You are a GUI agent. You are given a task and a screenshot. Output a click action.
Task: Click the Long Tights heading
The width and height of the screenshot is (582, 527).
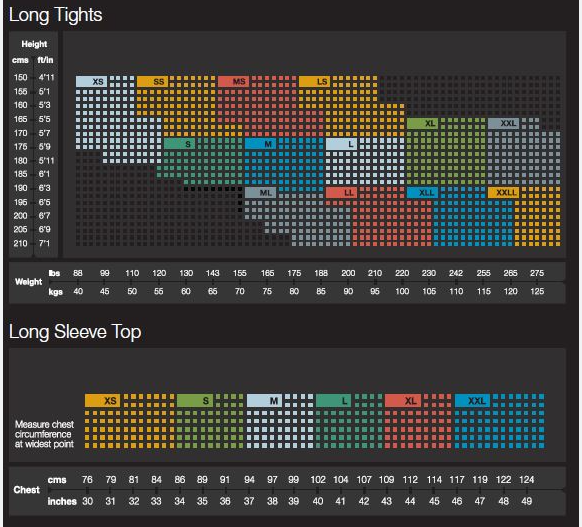pyautogui.click(x=56, y=16)
